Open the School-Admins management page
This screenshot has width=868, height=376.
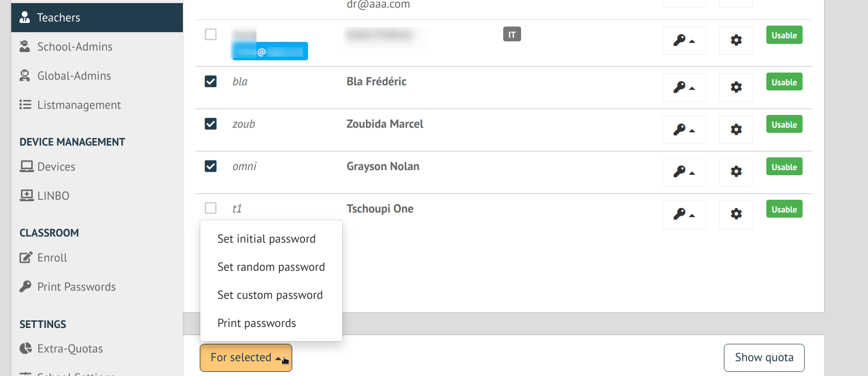75,46
